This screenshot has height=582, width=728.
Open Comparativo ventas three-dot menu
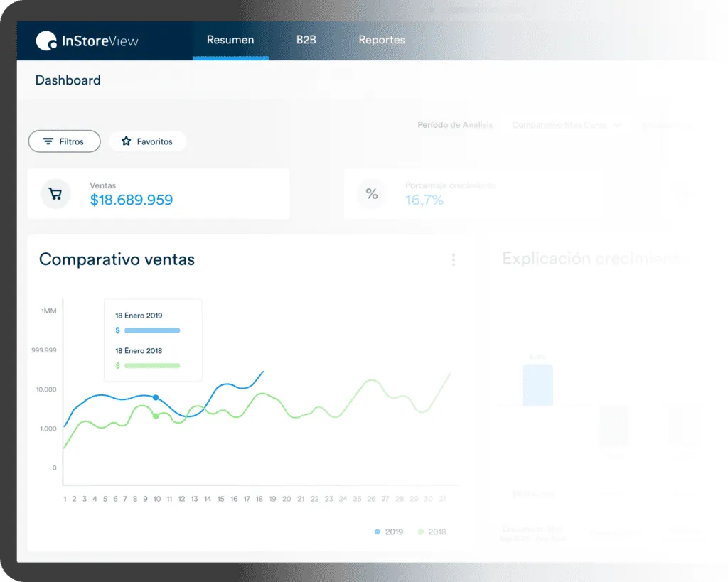pos(453,259)
